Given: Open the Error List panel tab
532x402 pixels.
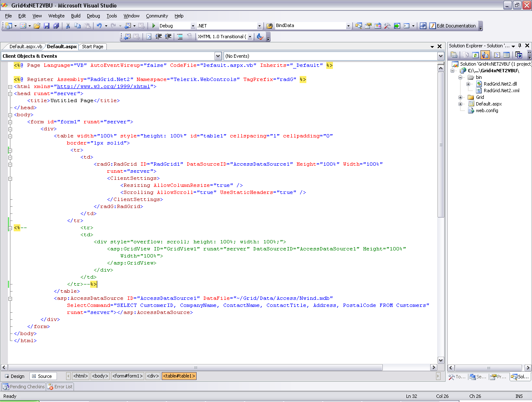Looking at the screenshot, I should [60, 387].
